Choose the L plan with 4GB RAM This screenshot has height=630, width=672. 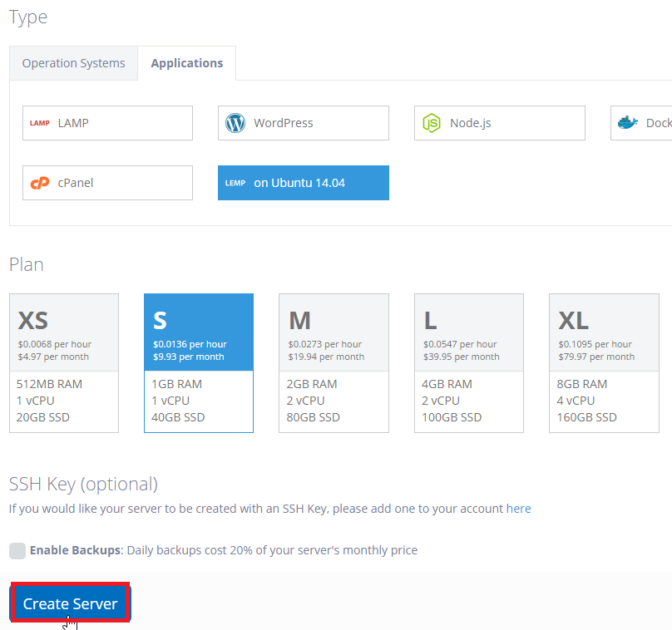[469, 363]
